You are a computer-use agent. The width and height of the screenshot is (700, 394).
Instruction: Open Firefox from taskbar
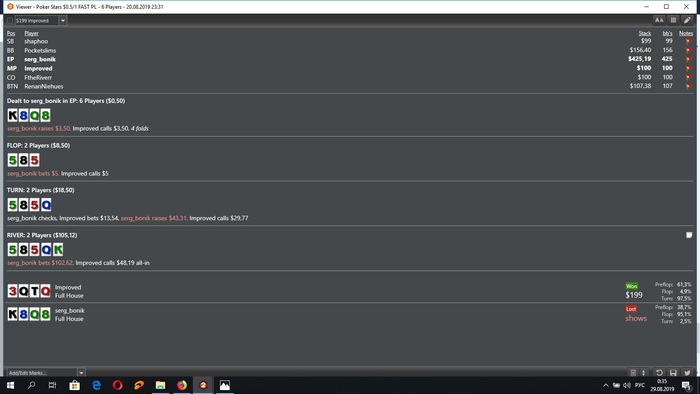click(x=182, y=385)
